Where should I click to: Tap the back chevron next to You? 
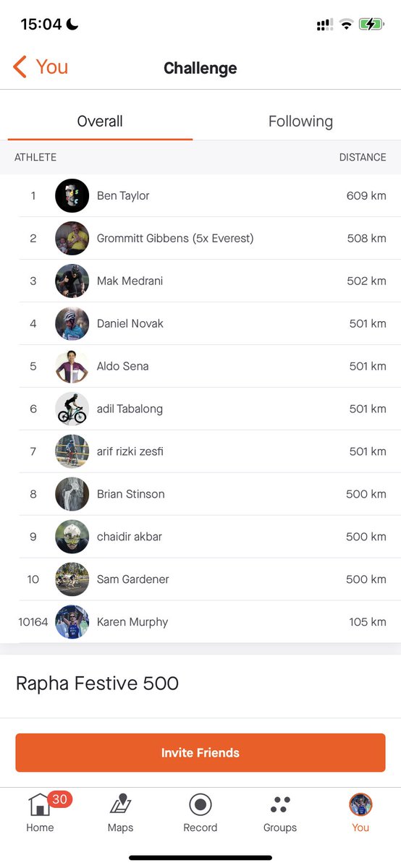20,67
